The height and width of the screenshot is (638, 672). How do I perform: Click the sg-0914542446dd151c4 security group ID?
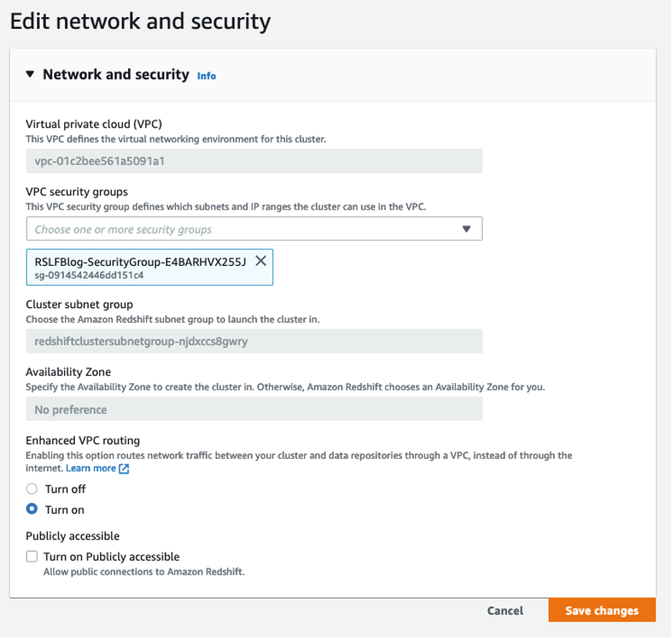coord(89,275)
